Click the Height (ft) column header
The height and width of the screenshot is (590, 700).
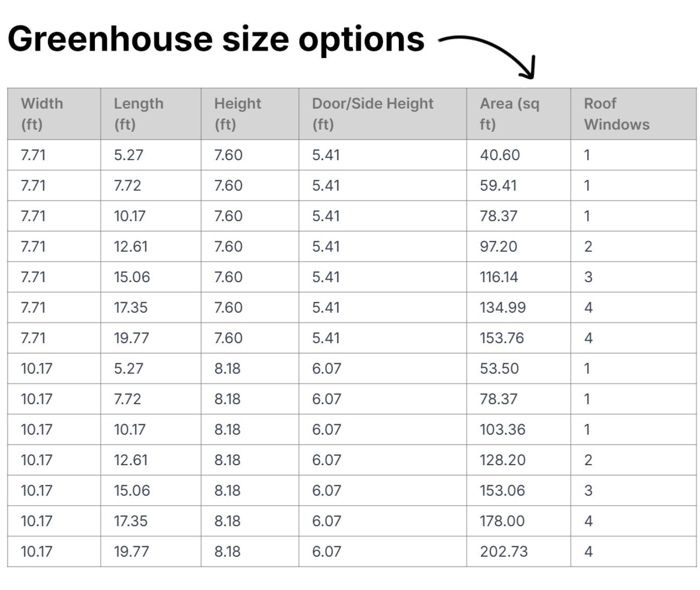pos(237,113)
